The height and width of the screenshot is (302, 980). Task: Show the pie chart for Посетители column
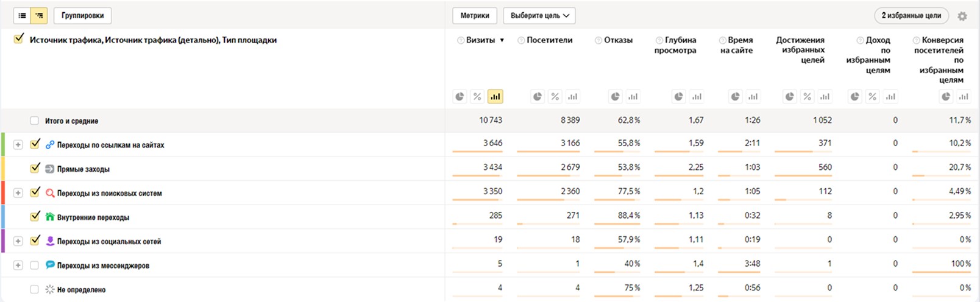[537, 96]
